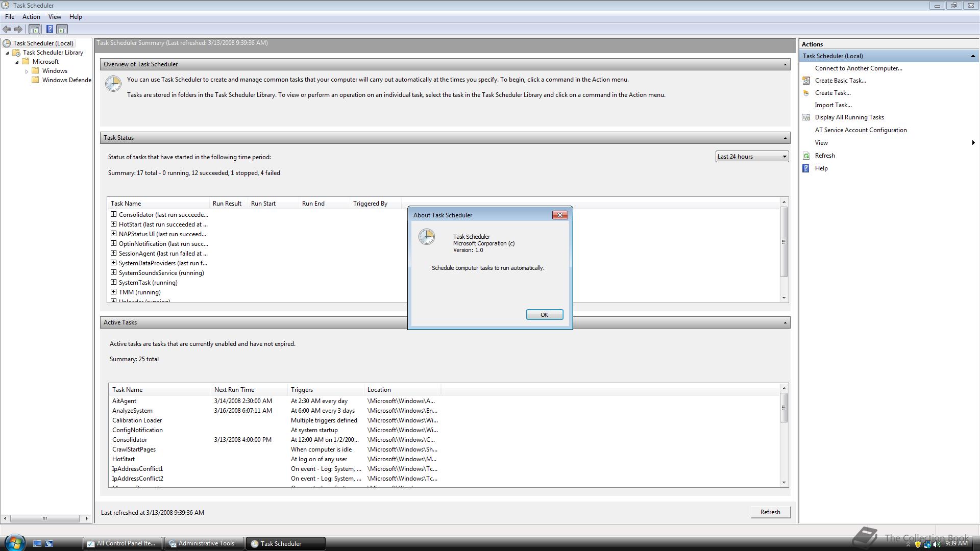Click the Display All Running Tasks icon
This screenshot has width=980, height=551.
(806, 117)
